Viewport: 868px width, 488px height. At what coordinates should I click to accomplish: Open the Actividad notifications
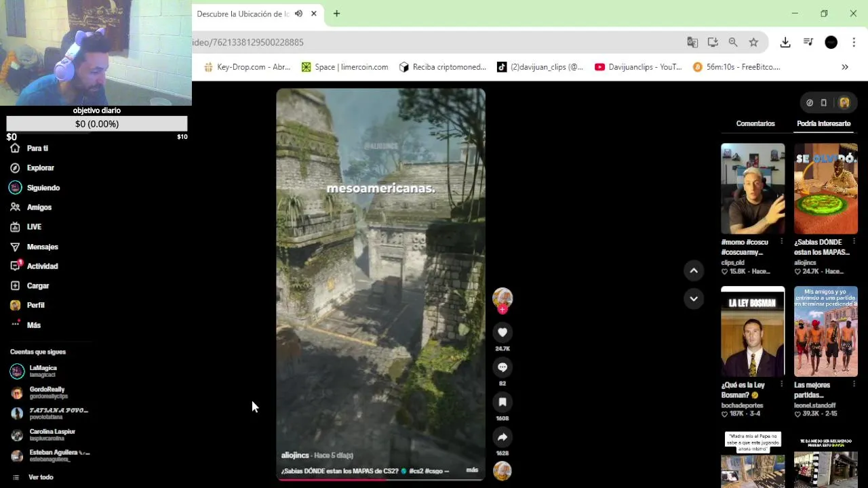[34, 266]
